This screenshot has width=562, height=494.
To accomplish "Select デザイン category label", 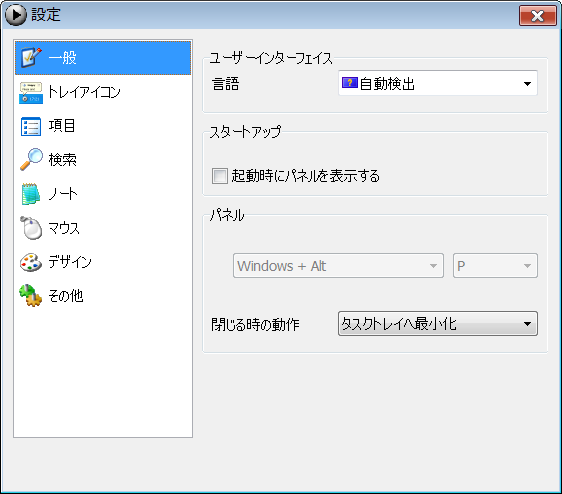I will click(70, 262).
